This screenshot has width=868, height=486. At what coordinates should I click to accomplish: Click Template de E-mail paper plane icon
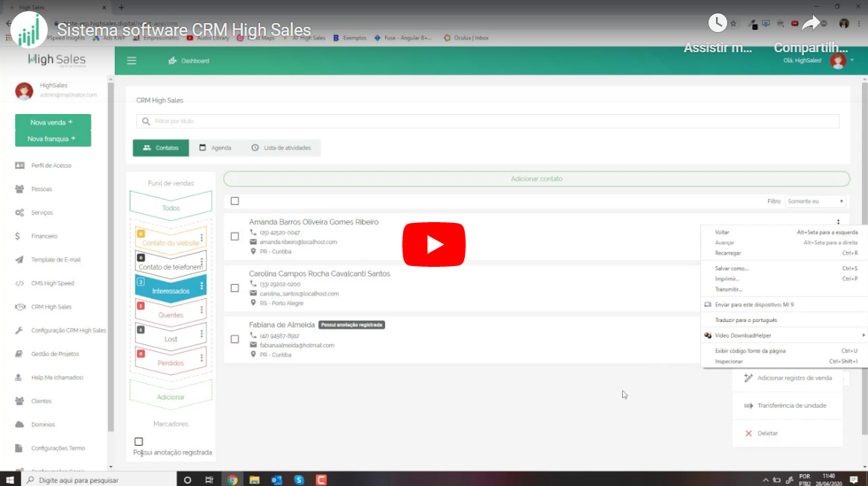[19, 259]
